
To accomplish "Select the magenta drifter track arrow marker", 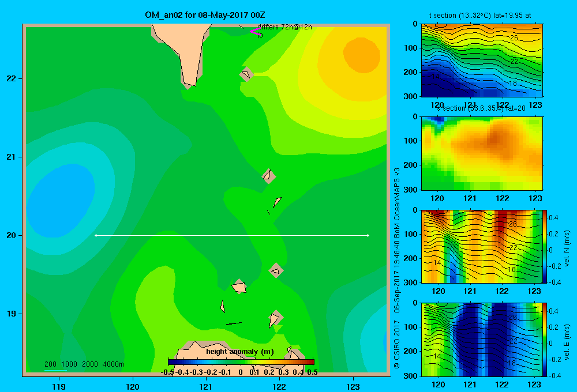I will (x=254, y=32).
